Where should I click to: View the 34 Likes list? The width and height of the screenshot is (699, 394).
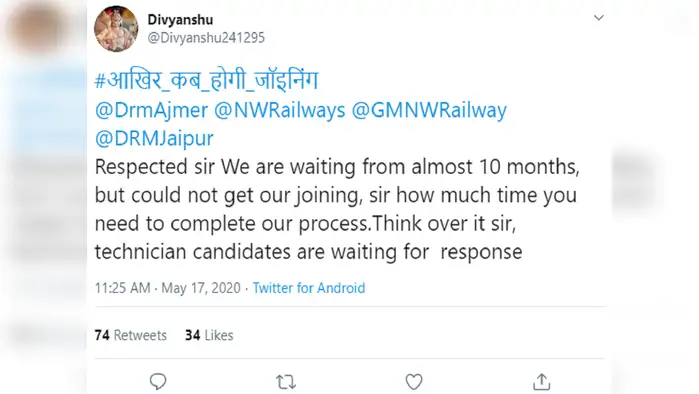pyautogui.click(x=209, y=335)
